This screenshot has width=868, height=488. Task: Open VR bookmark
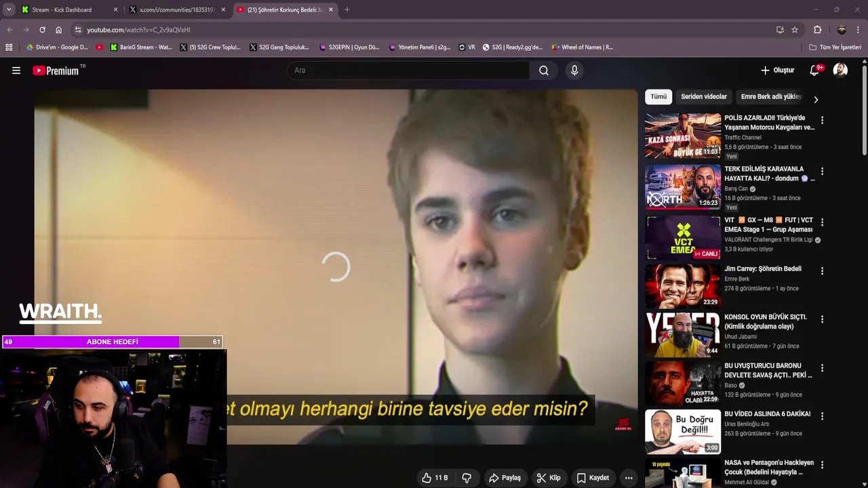click(x=467, y=47)
